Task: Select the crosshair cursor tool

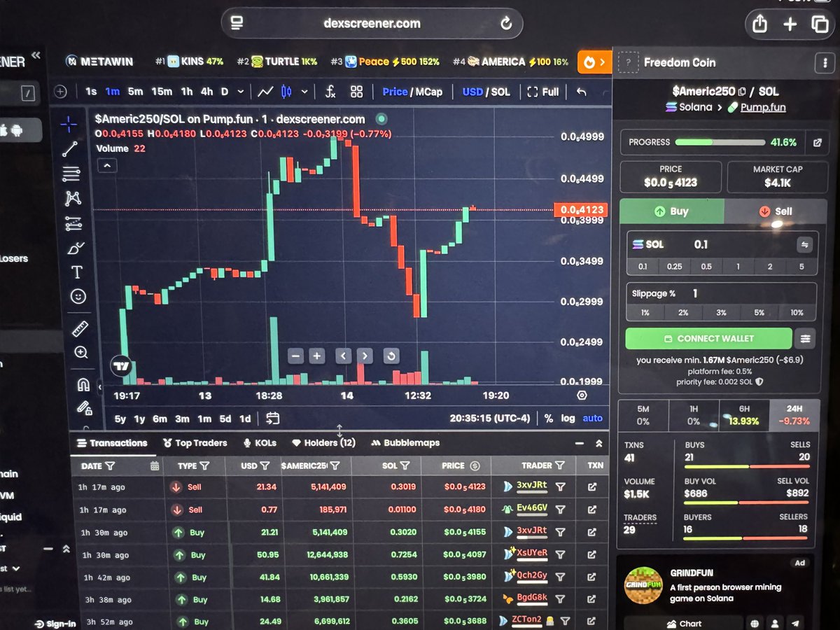Action: pyautogui.click(x=69, y=124)
